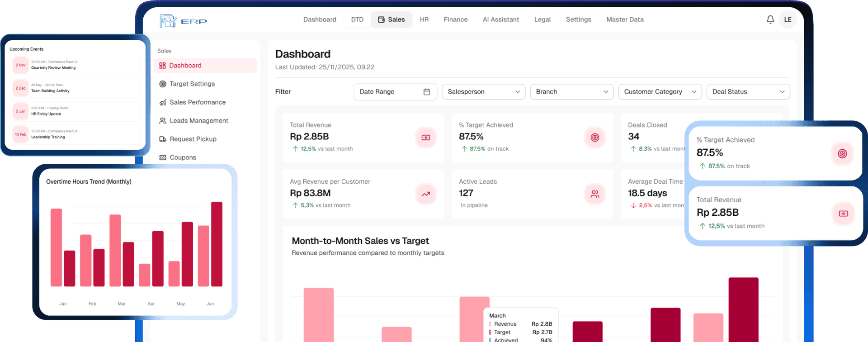Go to Leads Management page
Viewport: 868px width, 342px height.
[x=205, y=121]
